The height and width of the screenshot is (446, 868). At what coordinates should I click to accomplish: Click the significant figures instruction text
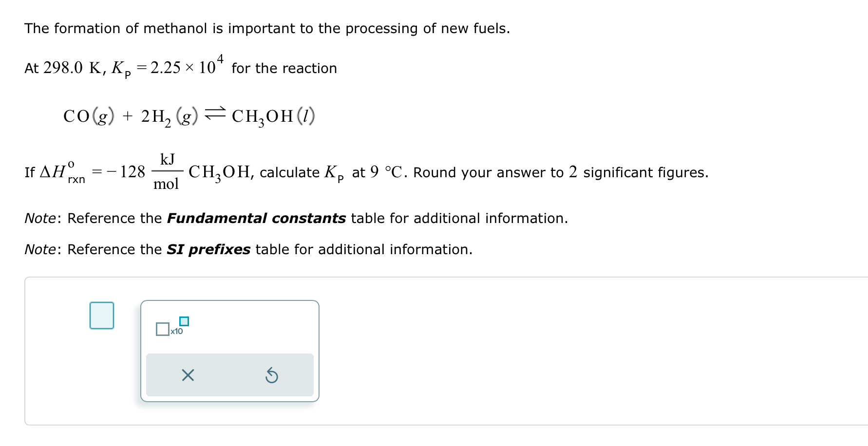pyautogui.click(x=561, y=172)
